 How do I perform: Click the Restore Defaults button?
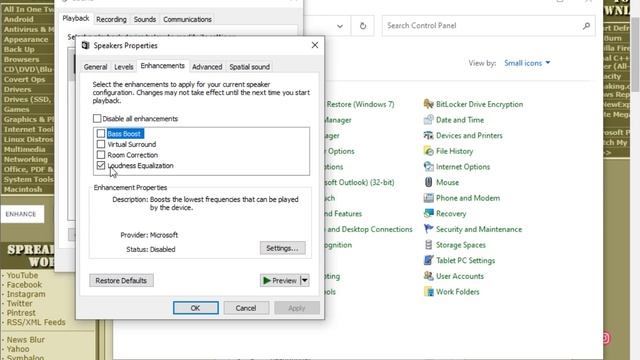[x=121, y=280]
